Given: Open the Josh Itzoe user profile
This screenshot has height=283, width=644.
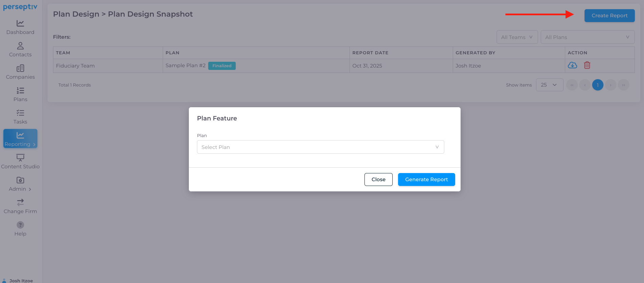Looking at the screenshot, I should [18, 281].
